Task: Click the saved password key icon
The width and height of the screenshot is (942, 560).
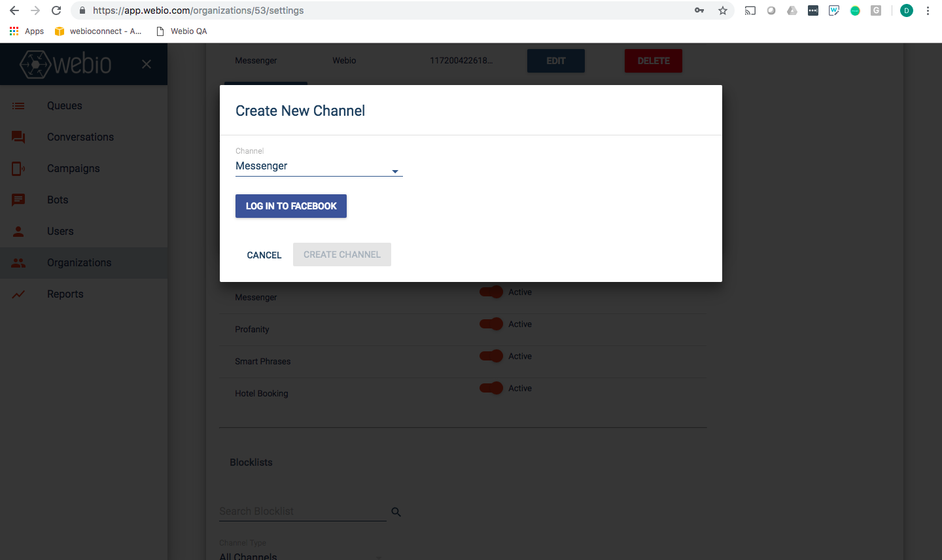Action: pyautogui.click(x=699, y=10)
